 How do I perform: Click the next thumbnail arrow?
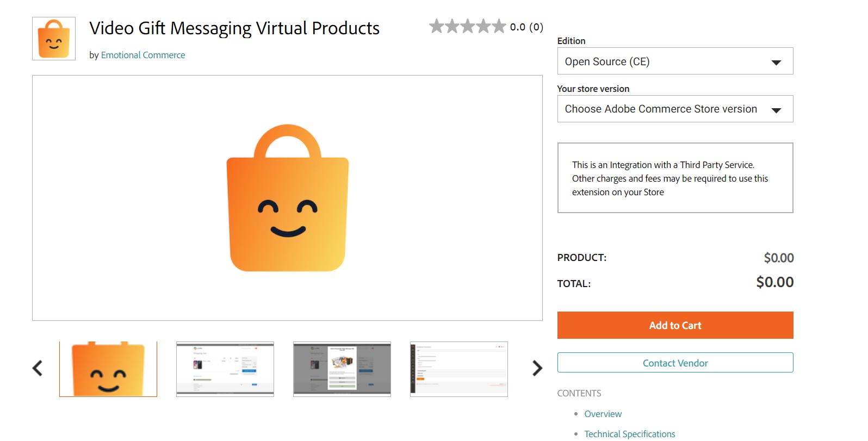tap(537, 368)
